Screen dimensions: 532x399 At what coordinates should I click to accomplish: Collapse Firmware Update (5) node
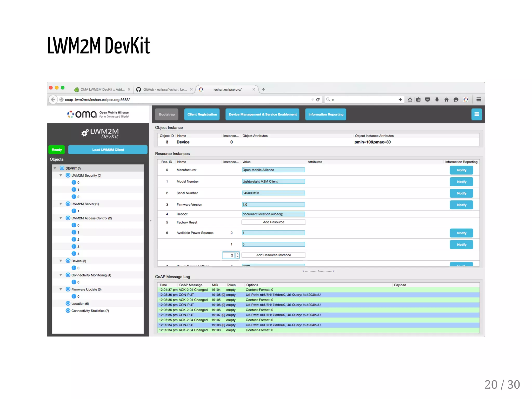tap(61, 289)
